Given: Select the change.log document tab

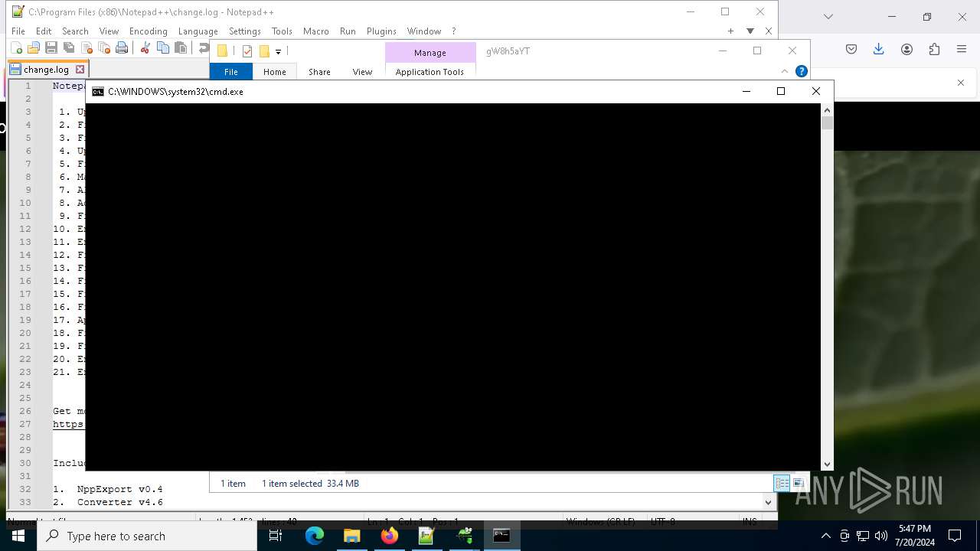Looking at the screenshot, I should 47,69.
